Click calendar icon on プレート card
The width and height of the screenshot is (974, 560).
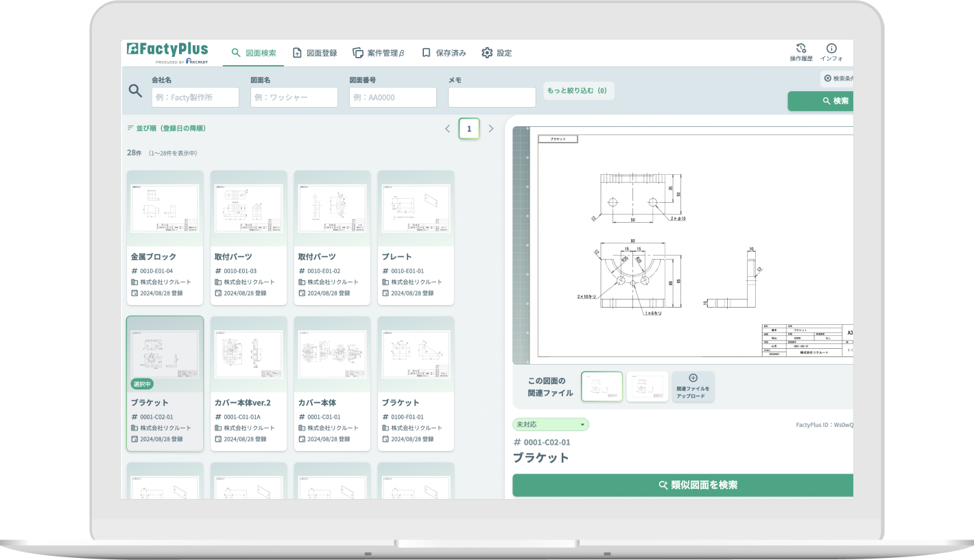point(385,293)
